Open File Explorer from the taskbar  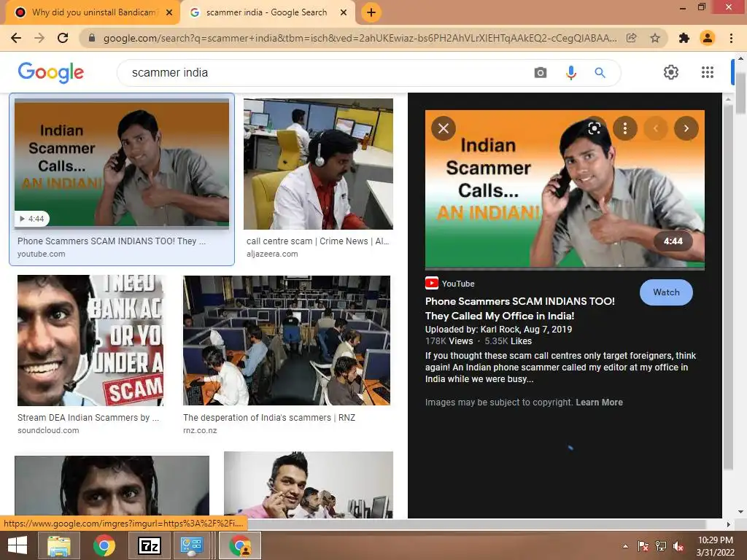(x=59, y=545)
